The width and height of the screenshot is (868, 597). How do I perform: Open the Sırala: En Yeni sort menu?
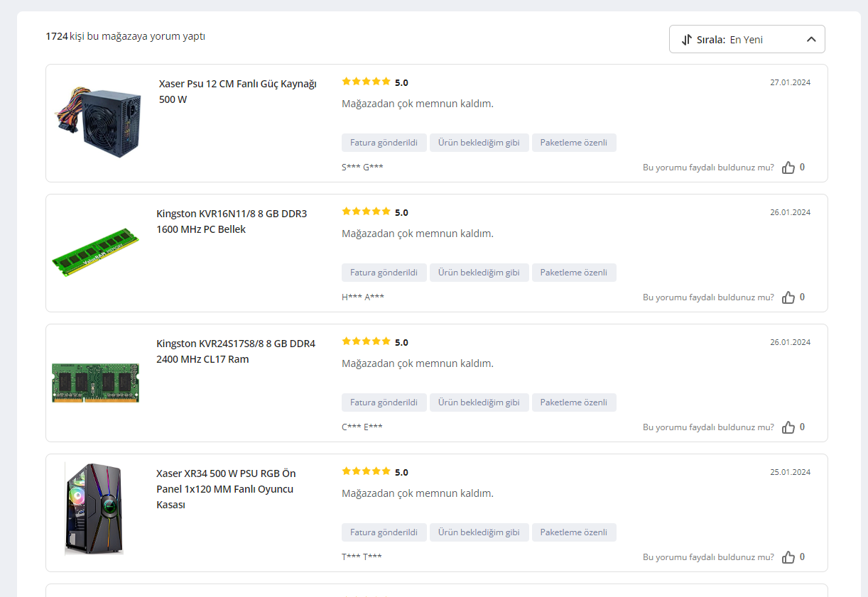pyautogui.click(x=747, y=40)
